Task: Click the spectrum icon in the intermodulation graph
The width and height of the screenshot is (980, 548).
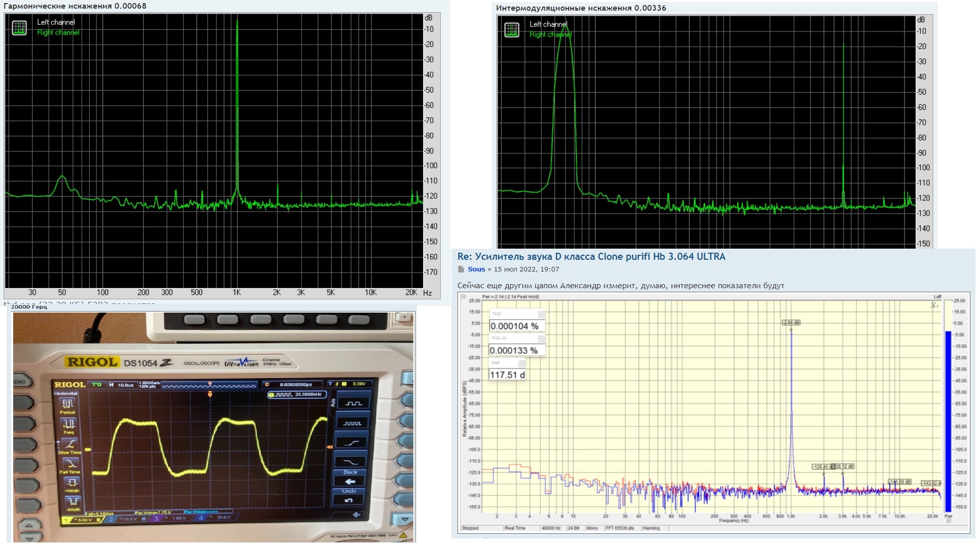Action: 512,30
